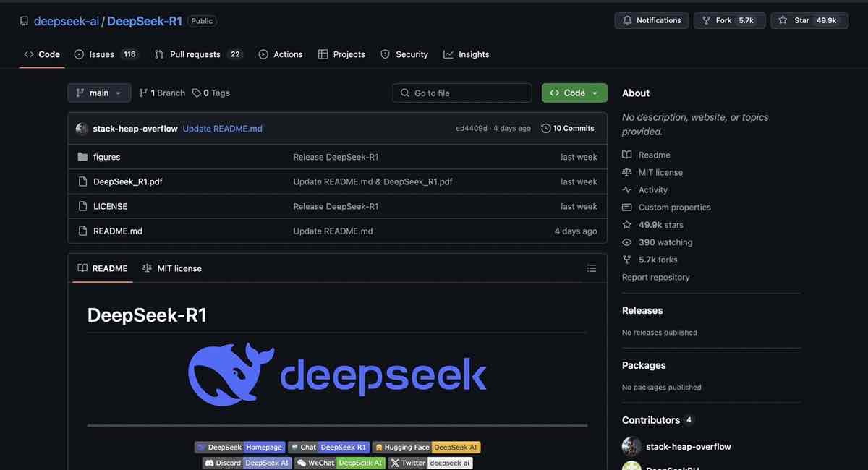Click the WeChat DeepSeek AI badge
Screen dimensions: 868x470
click(339, 463)
